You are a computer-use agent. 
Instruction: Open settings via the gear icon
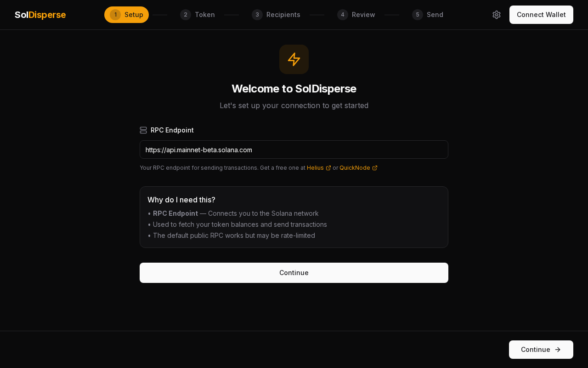497,15
